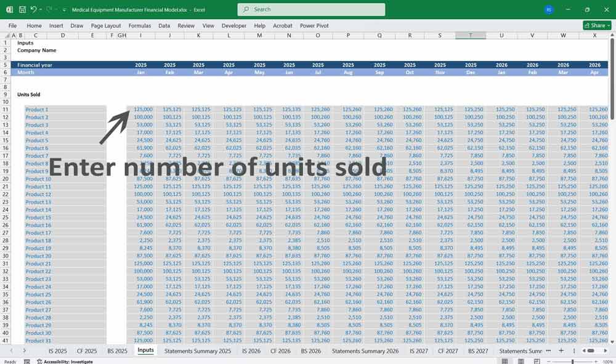Open the Statements Summary 2025 sheet
This screenshot has height=364, width=616.
197,350
